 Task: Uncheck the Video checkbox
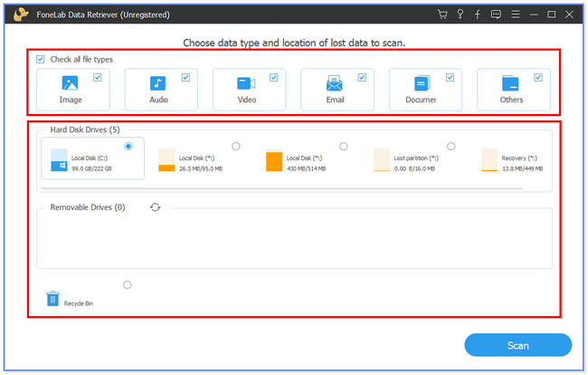(x=274, y=77)
